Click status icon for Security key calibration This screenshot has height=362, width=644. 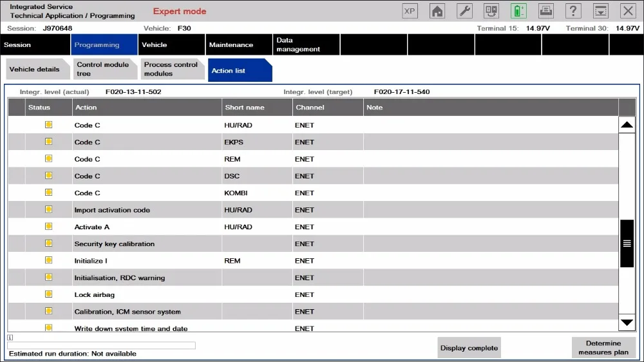(x=48, y=243)
